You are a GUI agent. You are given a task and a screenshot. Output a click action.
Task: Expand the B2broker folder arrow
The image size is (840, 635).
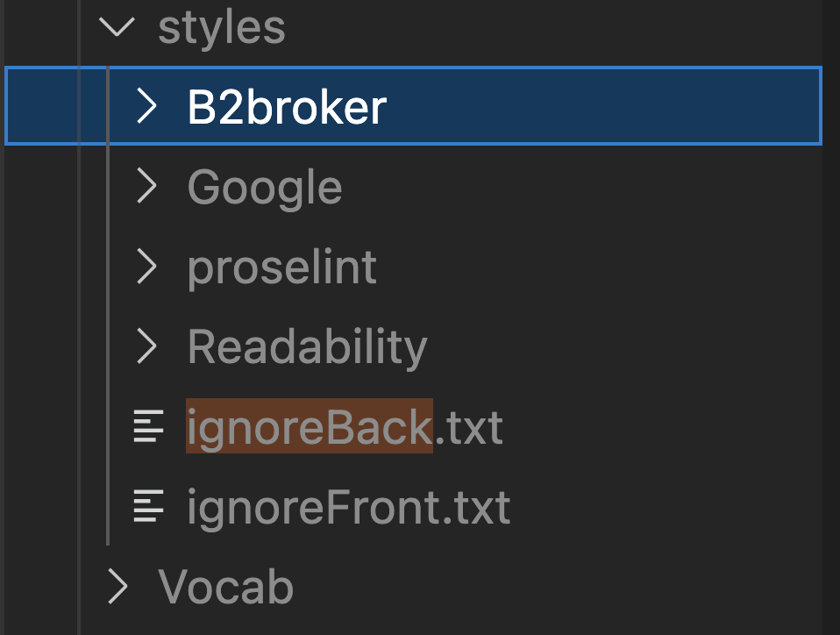(x=147, y=107)
